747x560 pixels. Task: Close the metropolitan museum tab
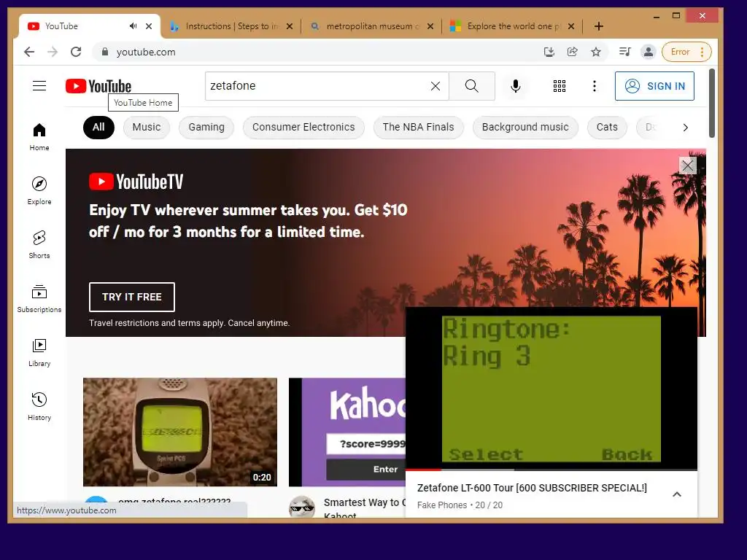[430, 26]
